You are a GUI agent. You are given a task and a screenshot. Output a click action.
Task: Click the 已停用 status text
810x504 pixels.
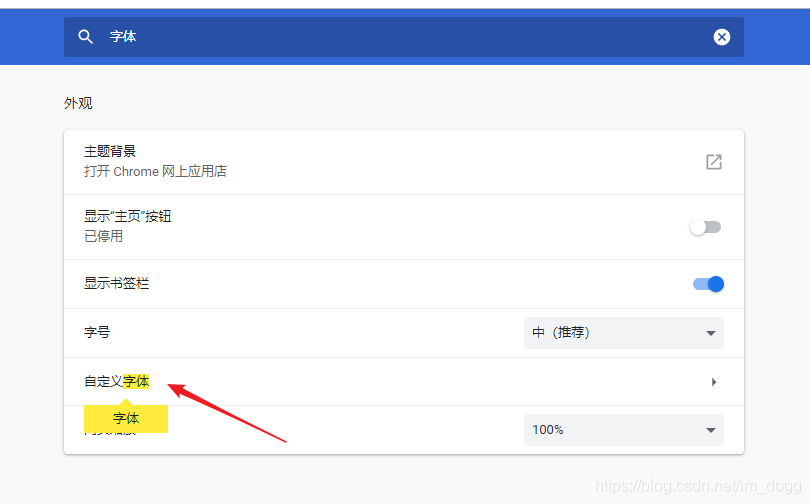(x=103, y=237)
